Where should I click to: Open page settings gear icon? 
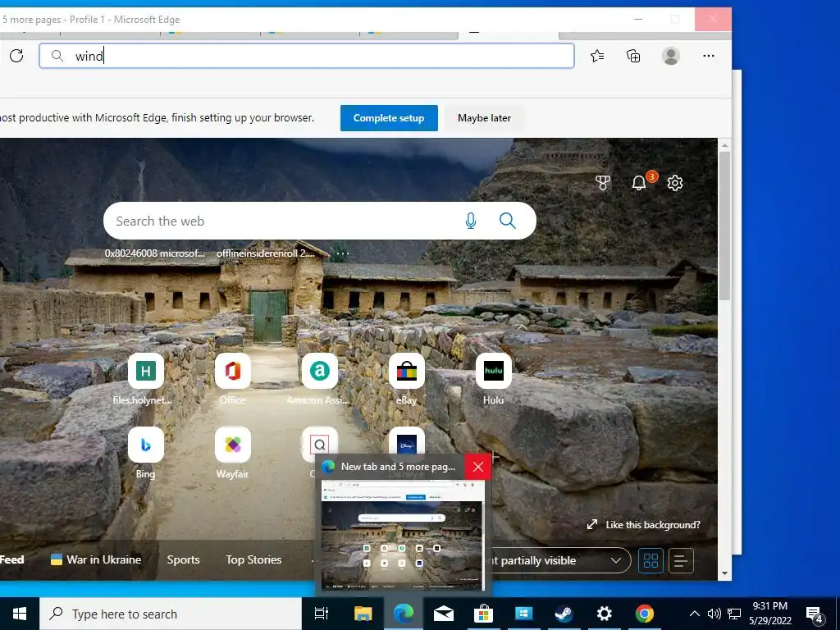point(675,183)
